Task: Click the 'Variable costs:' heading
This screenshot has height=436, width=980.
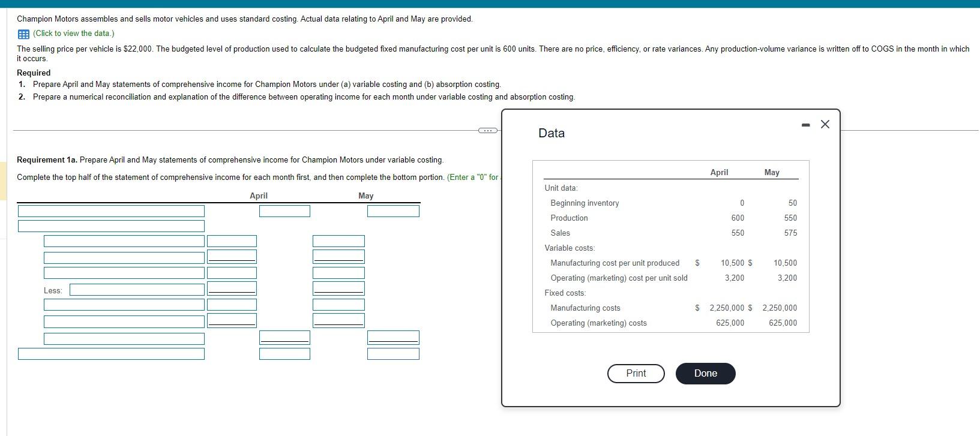Action: coord(570,248)
